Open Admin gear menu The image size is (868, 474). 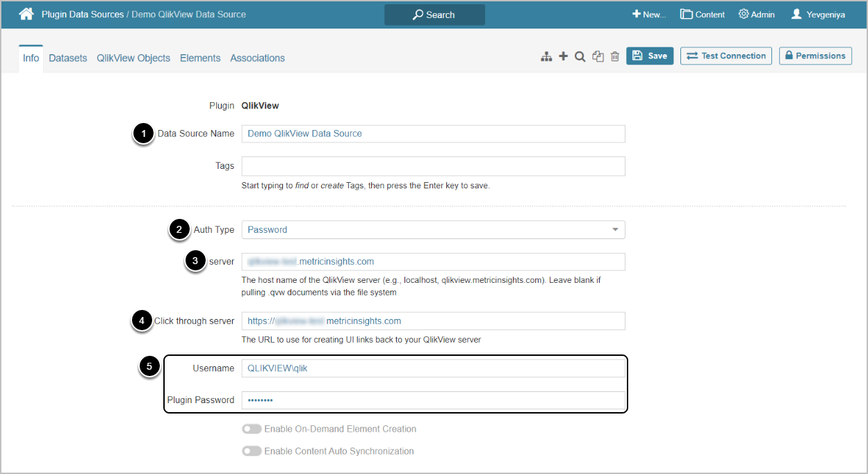tap(756, 14)
